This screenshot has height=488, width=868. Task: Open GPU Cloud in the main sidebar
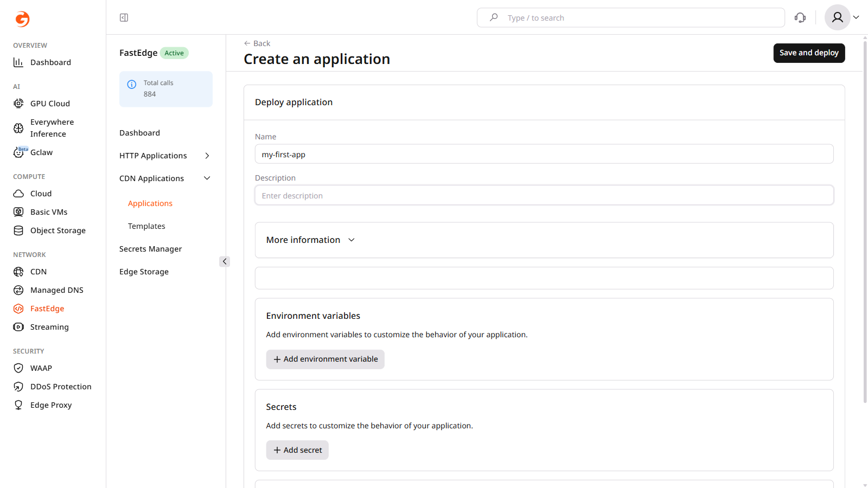[50, 104]
